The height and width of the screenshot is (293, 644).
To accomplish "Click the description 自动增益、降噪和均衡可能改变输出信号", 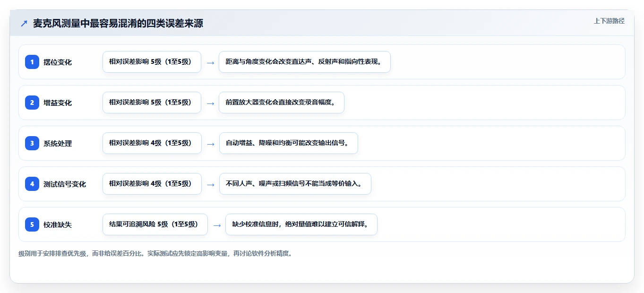I will tap(289, 143).
